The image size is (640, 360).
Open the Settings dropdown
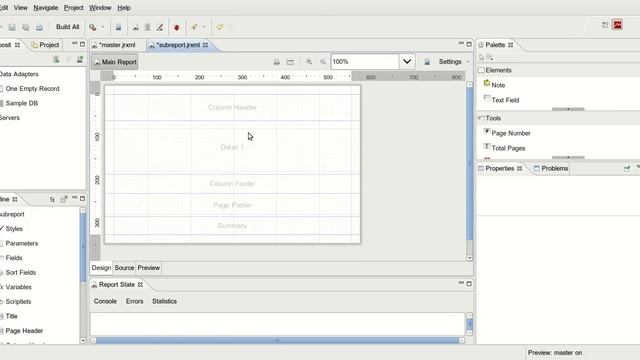454,62
